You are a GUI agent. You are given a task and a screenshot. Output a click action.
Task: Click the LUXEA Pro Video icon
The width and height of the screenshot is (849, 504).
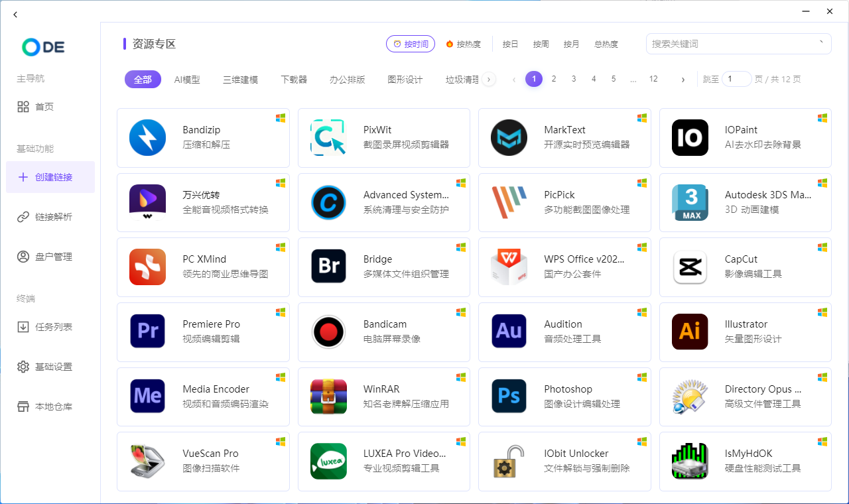click(328, 461)
